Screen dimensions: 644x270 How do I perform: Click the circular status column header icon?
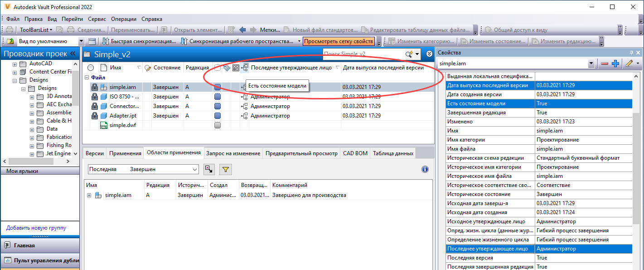click(x=91, y=68)
